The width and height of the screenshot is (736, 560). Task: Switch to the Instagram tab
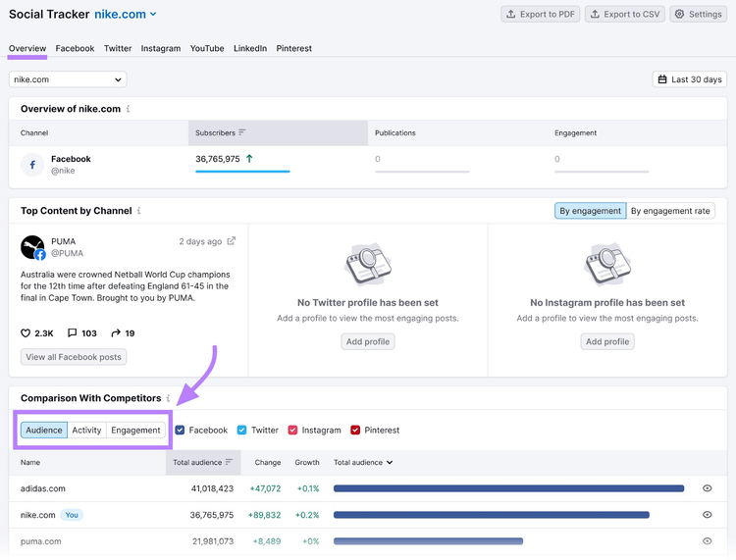click(161, 48)
